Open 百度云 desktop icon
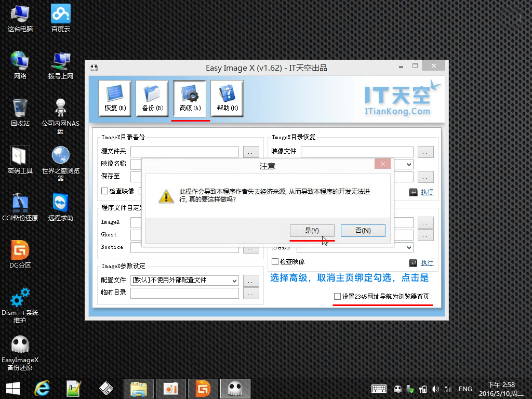The width and height of the screenshot is (532, 399). (x=60, y=18)
